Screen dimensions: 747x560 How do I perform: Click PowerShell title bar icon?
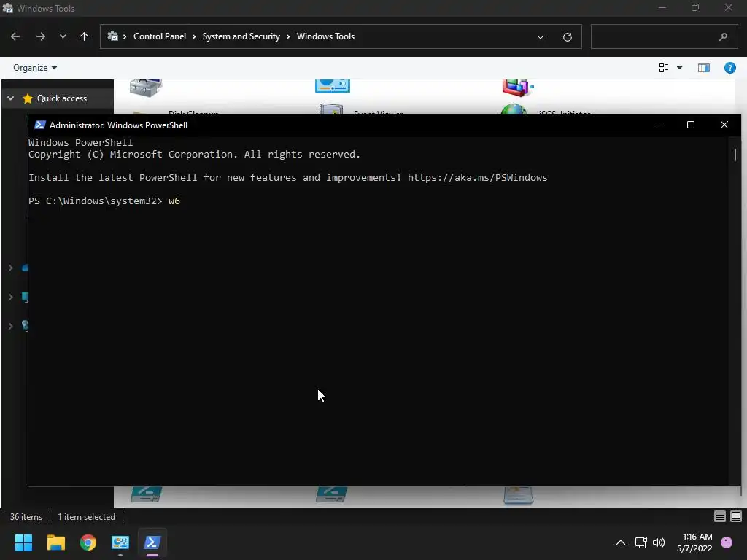(x=40, y=125)
